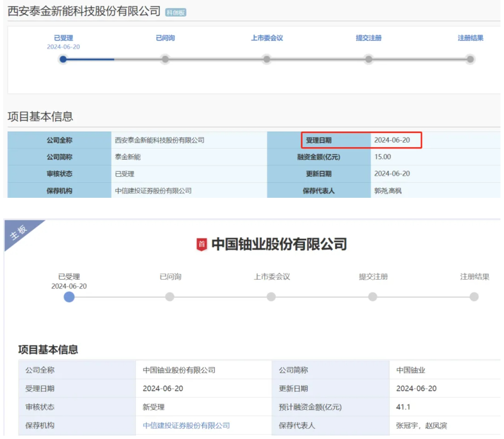
Task: Select the 提交注册 step dot in 西安泰金 timeline
Action: click(x=369, y=59)
